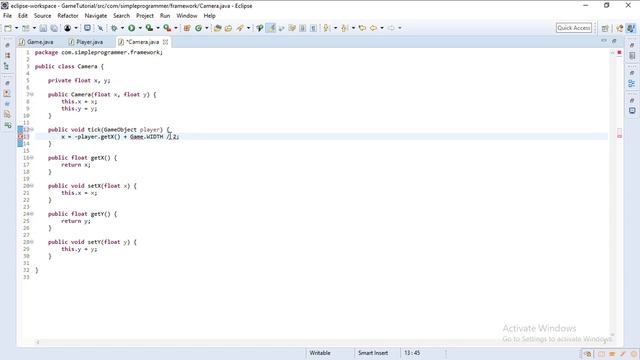Image resolution: width=640 pixels, height=360 pixels.
Task: Open the New file dropdown arrow
Action: [x=17, y=28]
